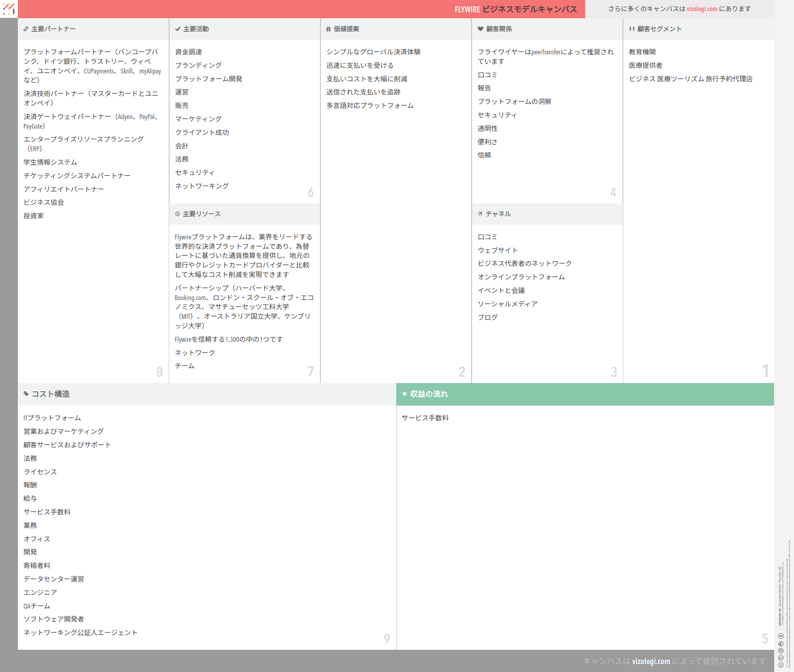
Task: Open the vizologi.com link in the footer
Action: 651,661
